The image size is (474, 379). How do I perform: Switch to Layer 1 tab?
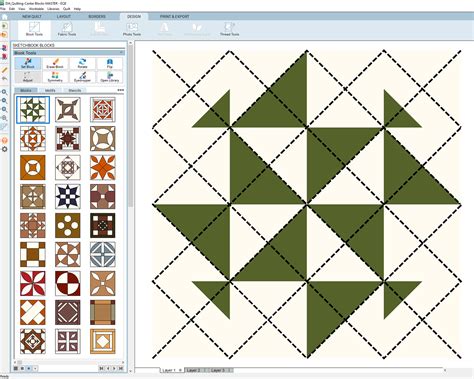[x=171, y=370]
